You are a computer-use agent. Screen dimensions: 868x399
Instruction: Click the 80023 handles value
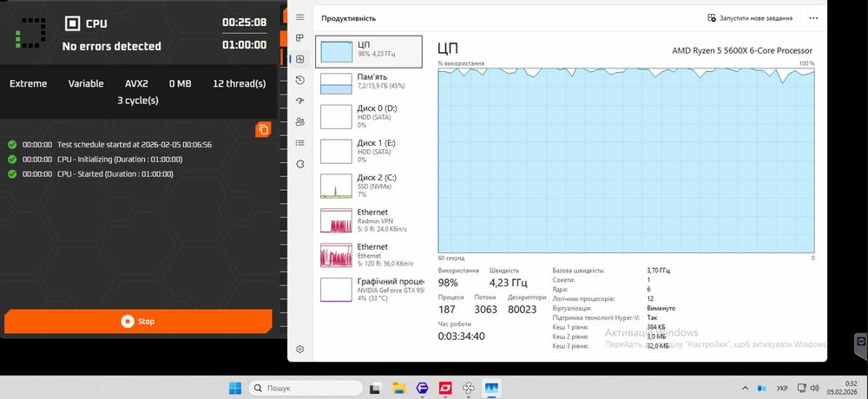tap(522, 310)
